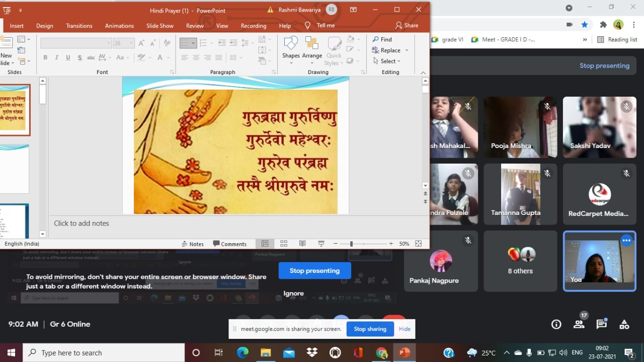Open the Design ribbon tab
Image resolution: width=644 pixels, height=362 pixels.
pos(45,26)
